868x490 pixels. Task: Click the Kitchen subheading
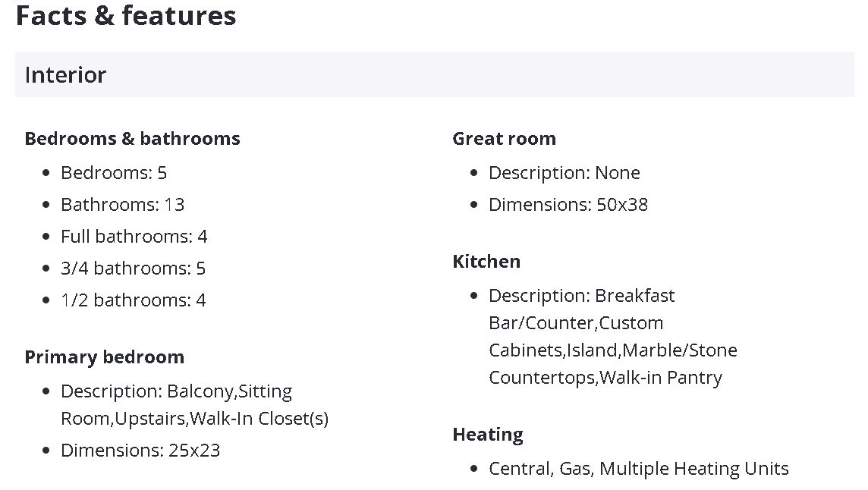click(486, 262)
